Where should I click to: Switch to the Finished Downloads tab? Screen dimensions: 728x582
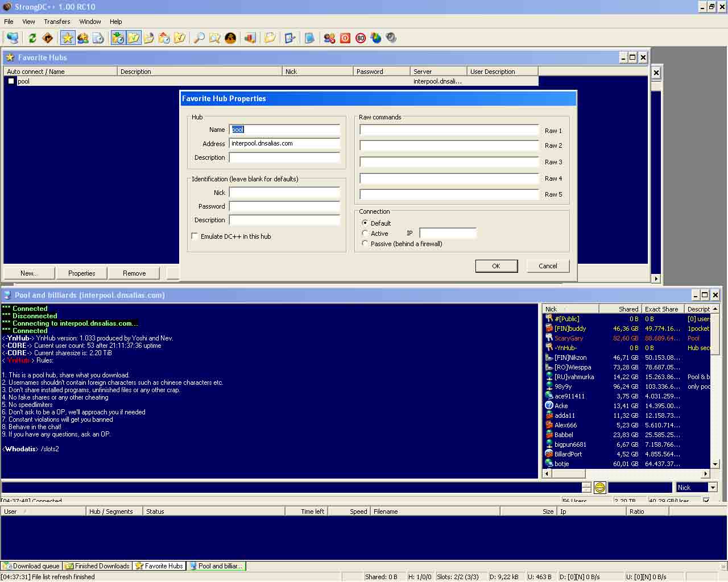[97, 566]
